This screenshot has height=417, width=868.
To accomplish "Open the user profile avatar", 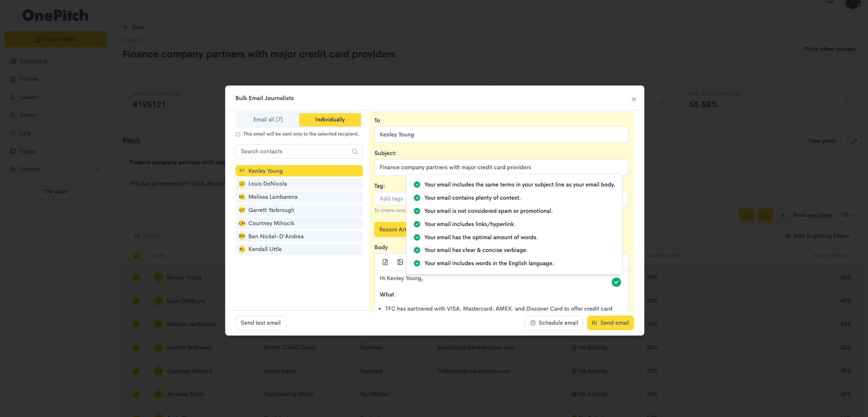I will pyautogui.click(x=853, y=3).
